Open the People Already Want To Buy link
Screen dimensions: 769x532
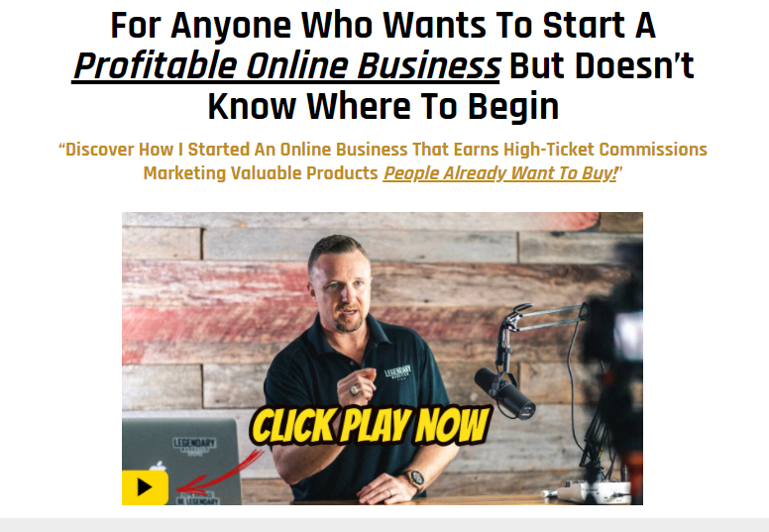[499, 173]
